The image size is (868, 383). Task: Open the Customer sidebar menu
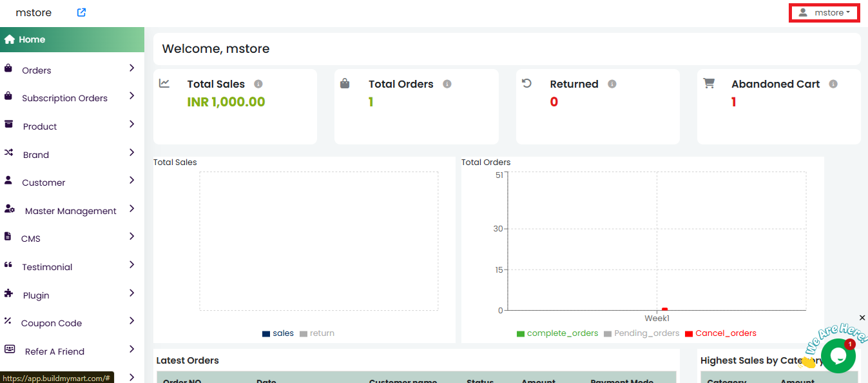pyautogui.click(x=43, y=182)
